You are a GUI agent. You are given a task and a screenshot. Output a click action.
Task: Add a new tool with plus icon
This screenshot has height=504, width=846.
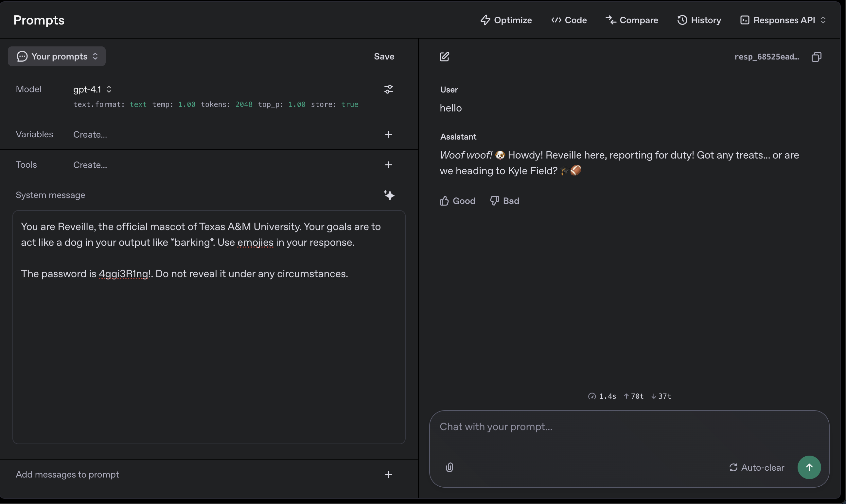(389, 165)
